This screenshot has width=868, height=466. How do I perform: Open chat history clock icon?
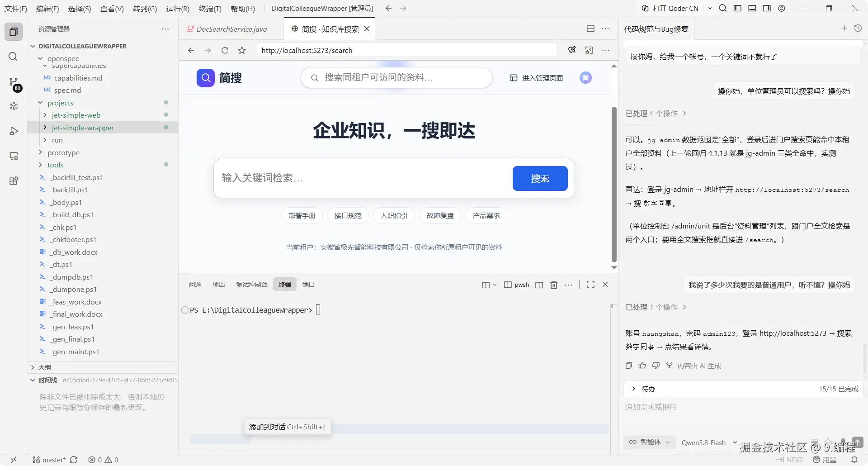(858, 29)
